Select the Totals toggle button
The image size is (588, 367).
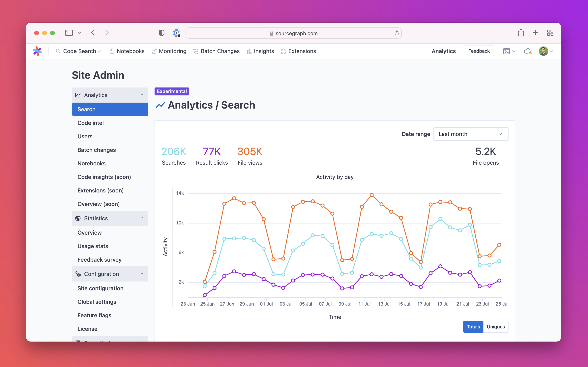coord(473,326)
